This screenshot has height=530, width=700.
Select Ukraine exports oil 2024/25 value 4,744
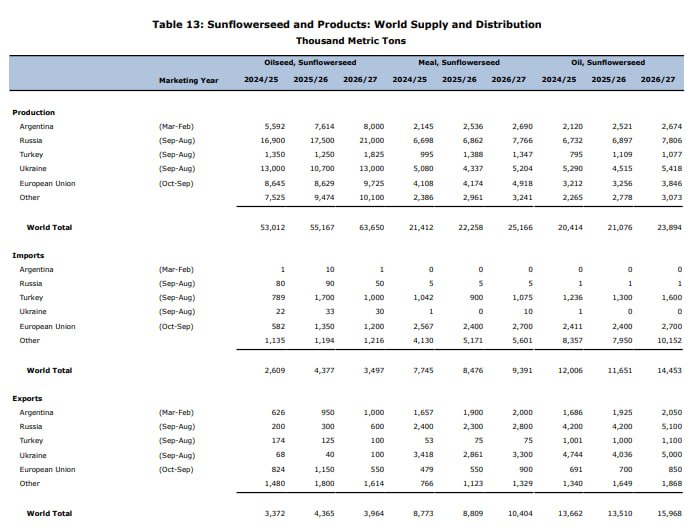573,455
